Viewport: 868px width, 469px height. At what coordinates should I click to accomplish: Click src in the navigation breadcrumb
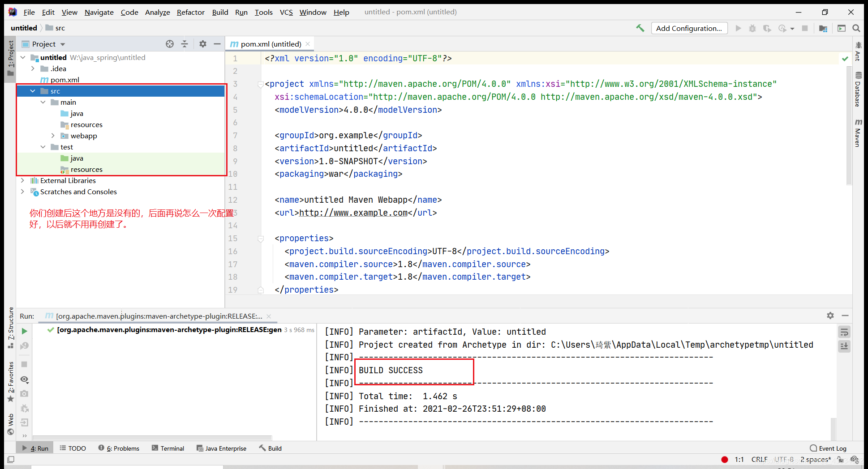point(60,28)
